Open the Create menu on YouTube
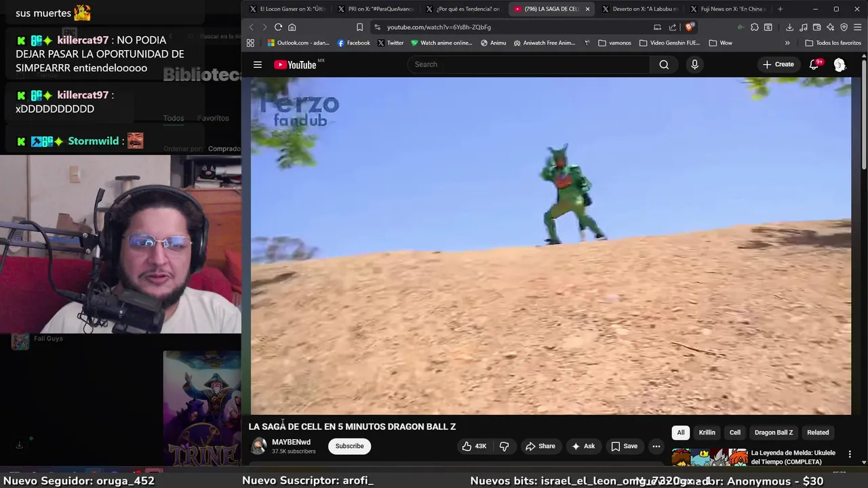Image resolution: width=868 pixels, height=488 pixels. [778, 64]
